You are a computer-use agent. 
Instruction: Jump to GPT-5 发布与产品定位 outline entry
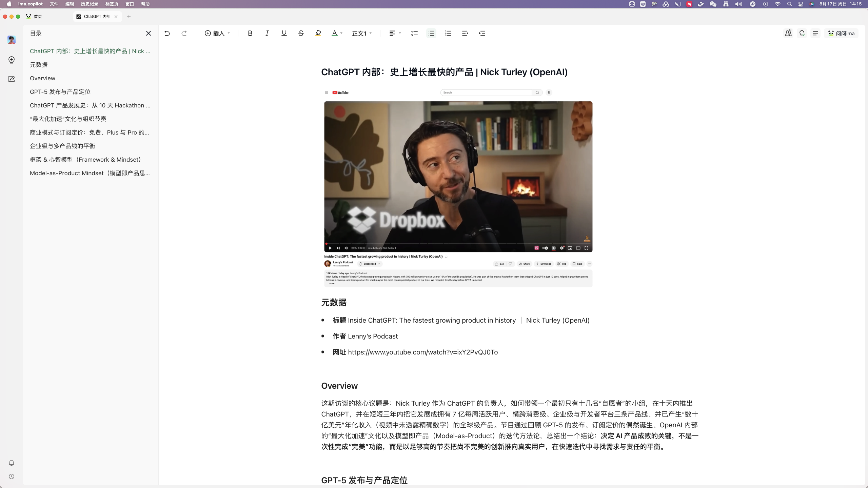[x=60, y=92]
